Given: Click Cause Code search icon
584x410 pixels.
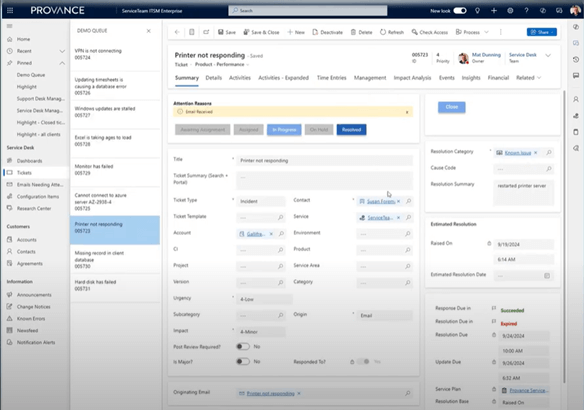Looking at the screenshot, I should 549,169.
